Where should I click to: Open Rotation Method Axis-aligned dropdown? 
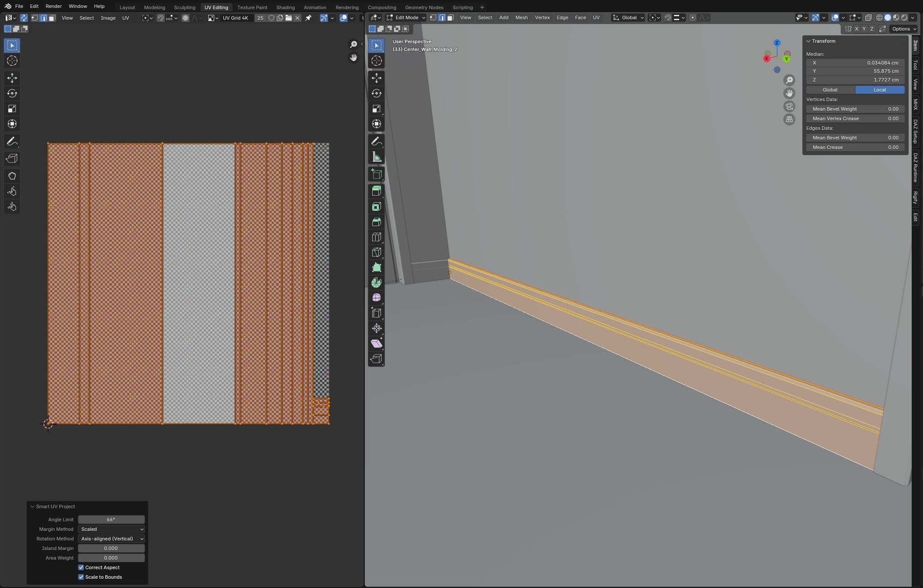click(x=111, y=539)
